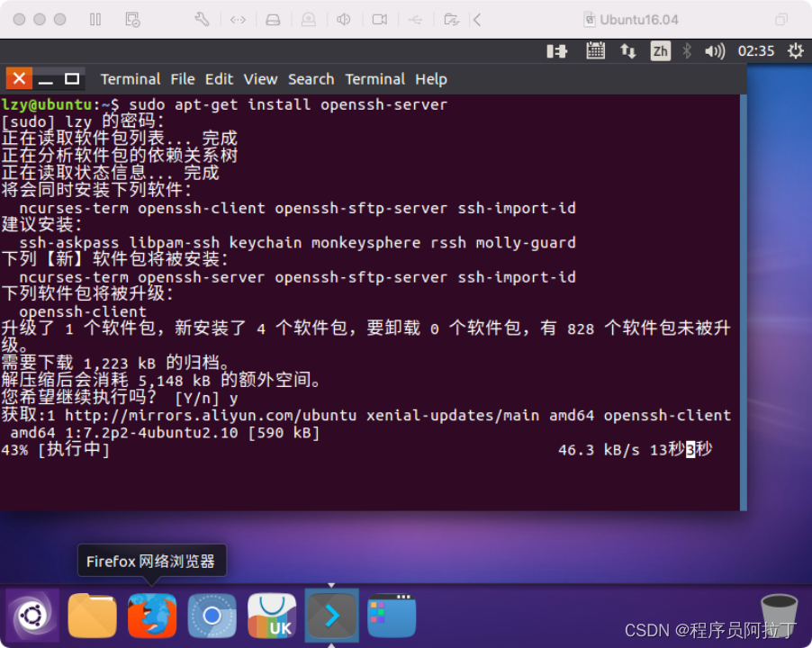Screen dimensions: 812x648
Task: Switch input method via the Zh indicator
Action: tap(660, 51)
